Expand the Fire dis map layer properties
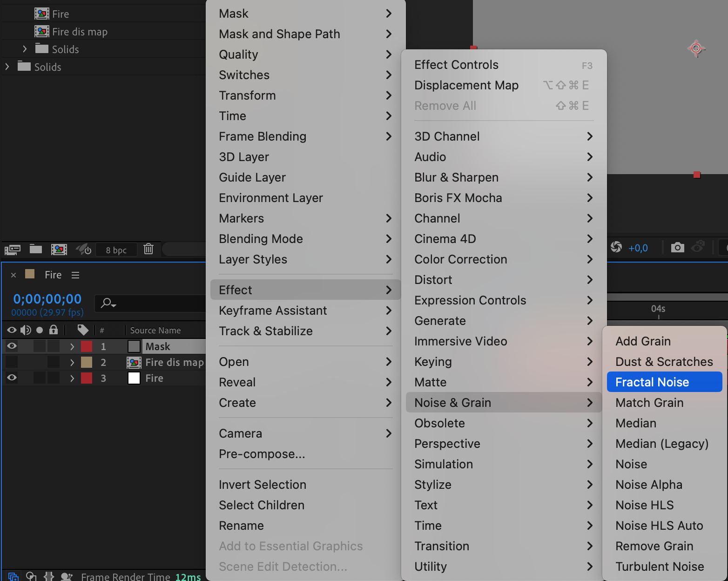 (x=72, y=362)
